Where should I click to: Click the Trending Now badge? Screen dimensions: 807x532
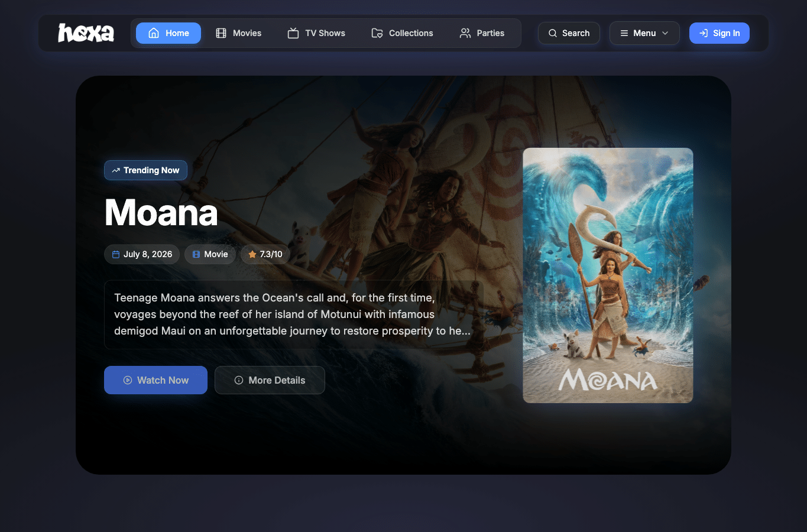coord(145,170)
